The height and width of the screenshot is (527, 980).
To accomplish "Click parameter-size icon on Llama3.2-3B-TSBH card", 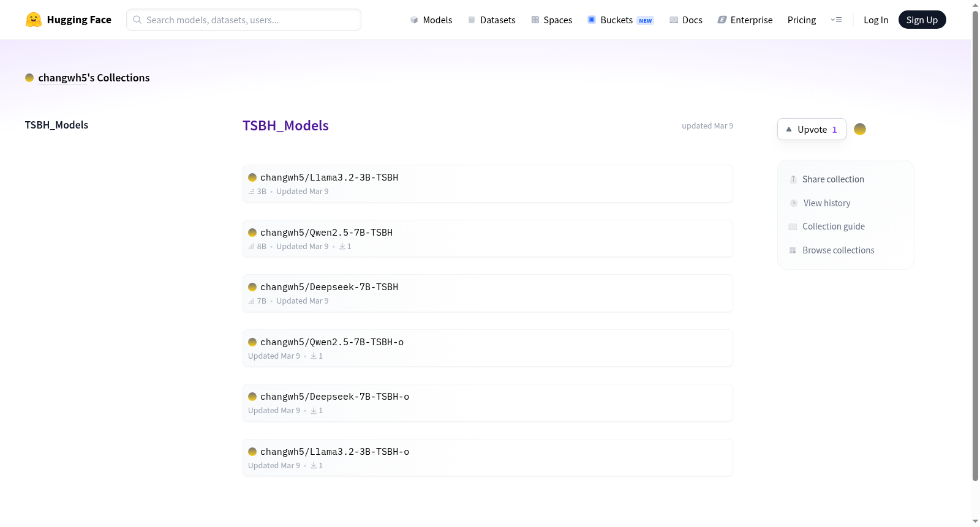I will [x=251, y=192].
